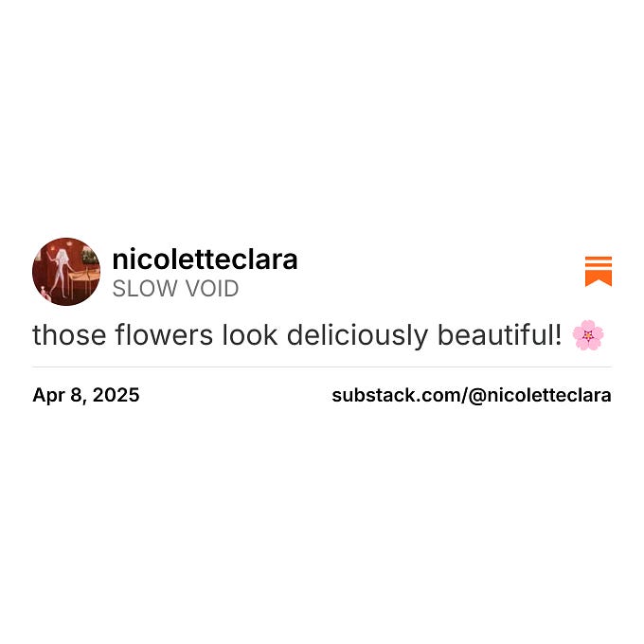This screenshot has height=644, width=644.
Task: Click the orange Substack bookmark logo
Action: tap(599, 272)
